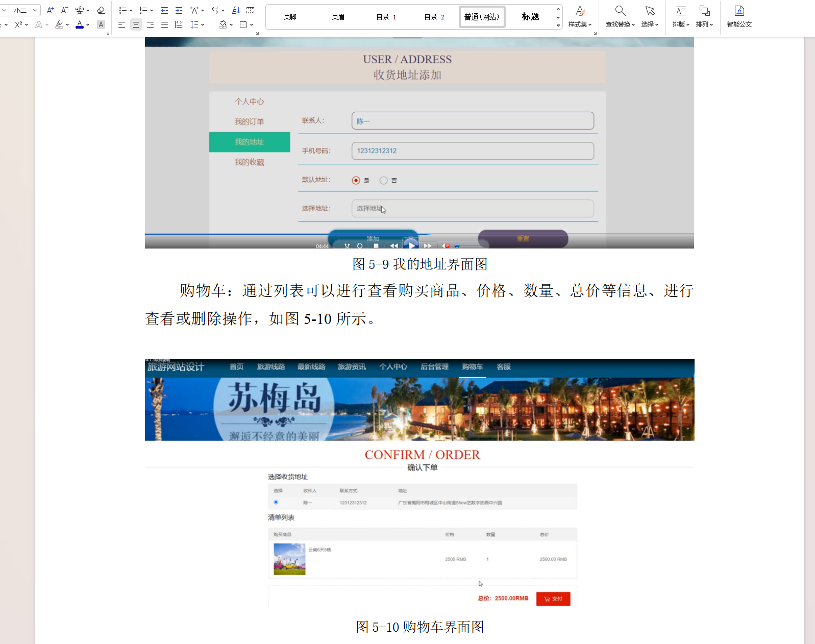Viewport: 815px width, 644px height.
Task: Click the phonetic guide (wén) icon
Action: [x=80, y=10]
